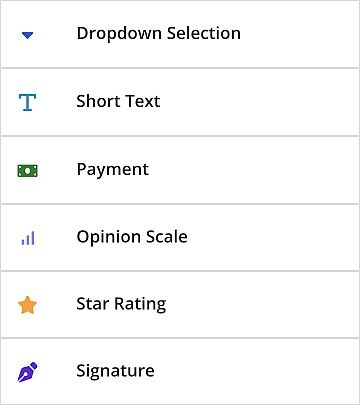This screenshot has width=360, height=405.
Task: Choose the Signature field type
Action: tap(180, 371)
